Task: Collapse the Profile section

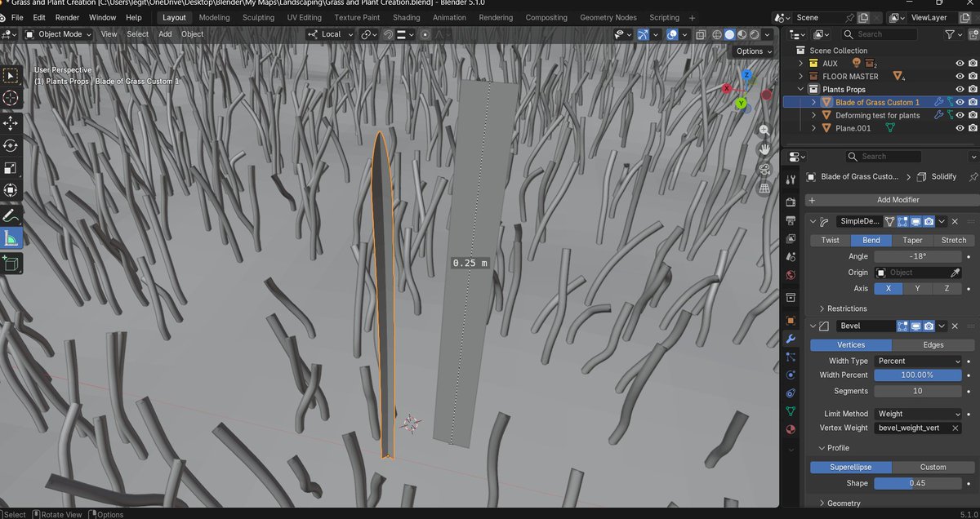Action: (832, 448)
